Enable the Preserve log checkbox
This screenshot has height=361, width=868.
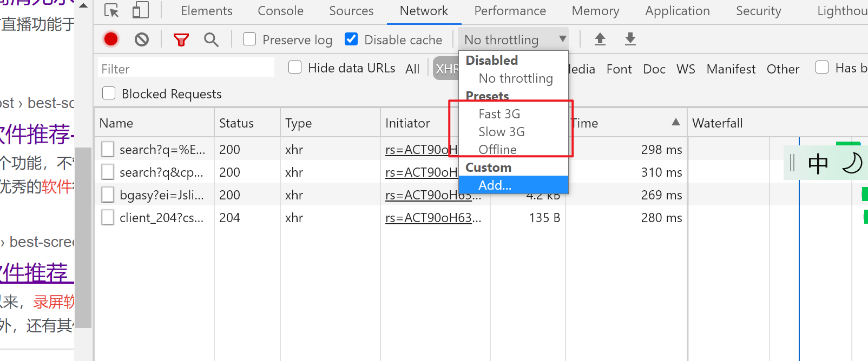[249, 39]
